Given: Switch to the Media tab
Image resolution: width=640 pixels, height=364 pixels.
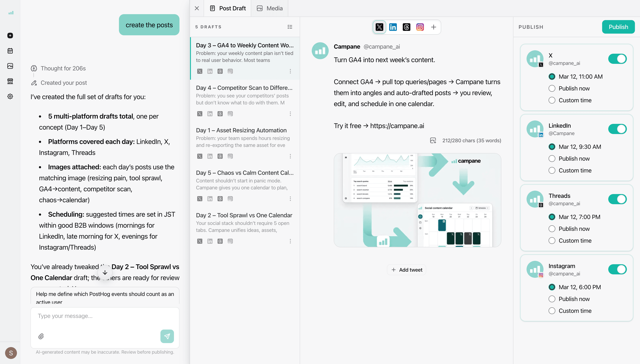Looking at the screenshot, I should (270, 8).
